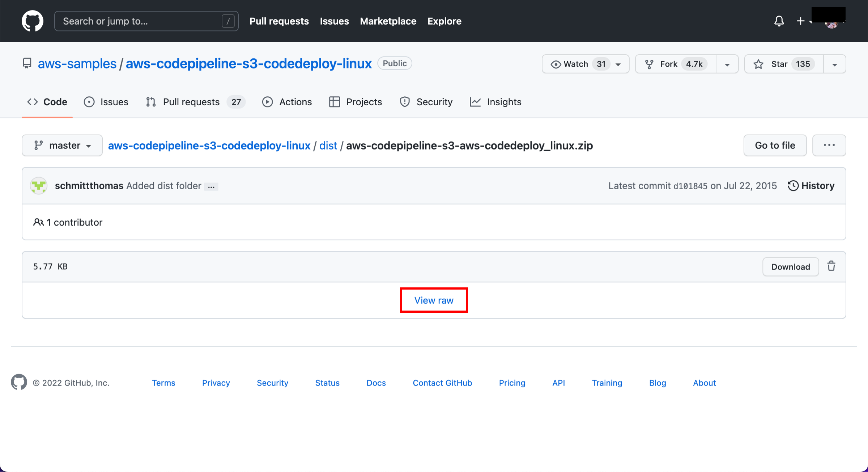The height and width of the screenshot is (472, 868).
Task: Switch to the Issues tab
Action: tap(106, 102)
